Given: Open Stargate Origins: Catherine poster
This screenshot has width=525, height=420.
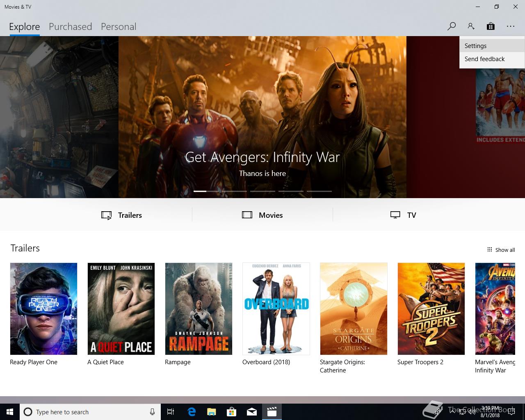Looking at the screenshot, I should coord(354,309).
